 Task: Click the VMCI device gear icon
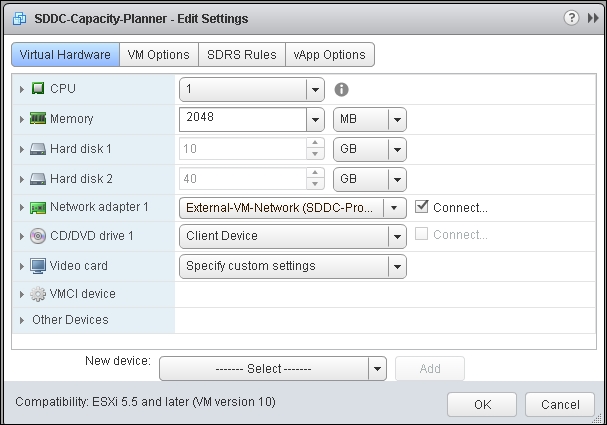tap(38, 294)
